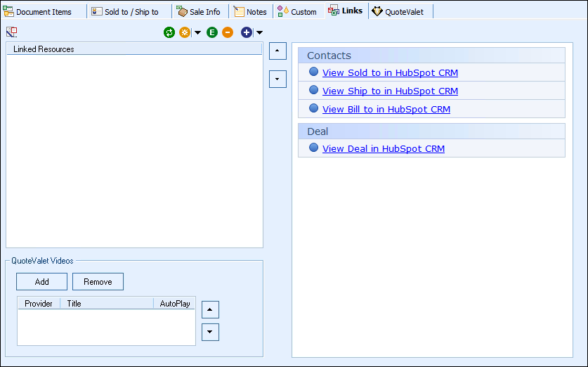Click the Links tab icon

(x=334, y=10)
